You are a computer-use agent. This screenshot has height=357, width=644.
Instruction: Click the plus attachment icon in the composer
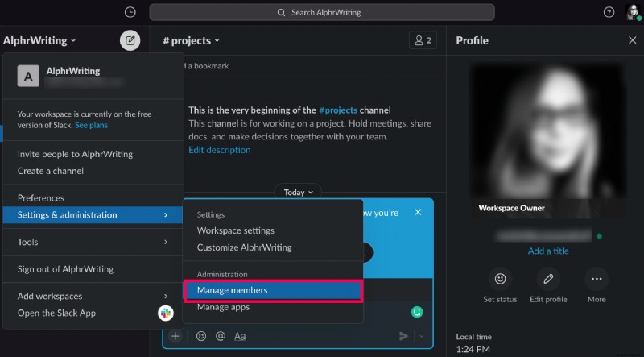pos(175,336)
